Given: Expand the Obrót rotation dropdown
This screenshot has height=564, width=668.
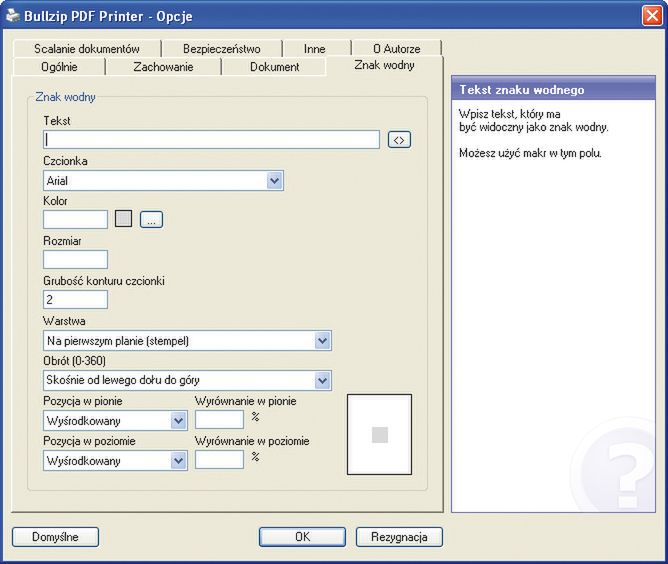Looking at the screenshot, I should tap(322, 380).
